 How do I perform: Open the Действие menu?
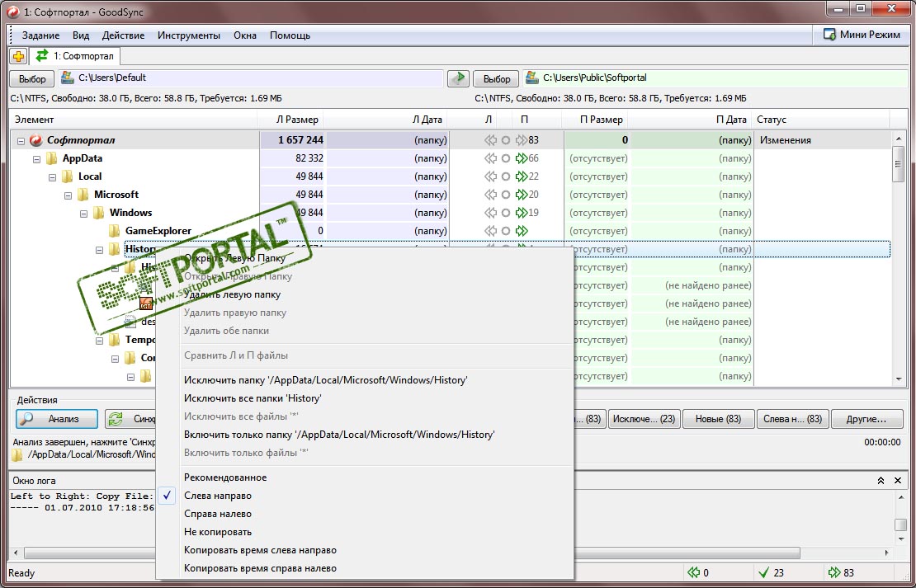pyautogui.click(x=123, y=35)
